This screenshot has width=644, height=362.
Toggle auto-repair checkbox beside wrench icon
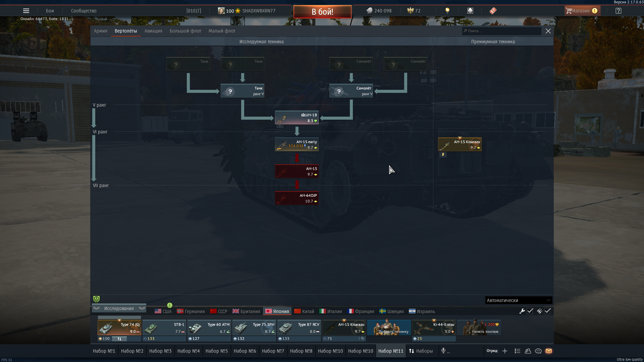[x=530, y=311]
